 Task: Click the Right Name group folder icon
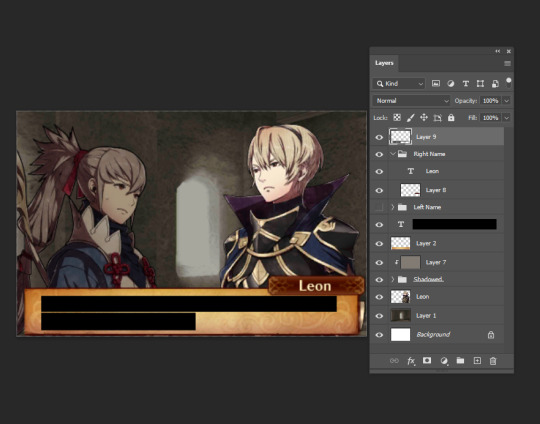pyautogui.click(x=402, y=154)
